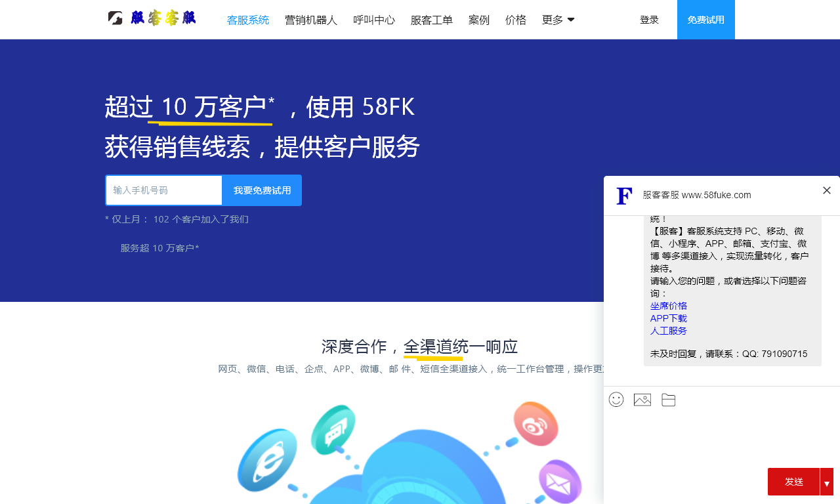Focus the 输入手机号码 input field

[x=164, y=190]
